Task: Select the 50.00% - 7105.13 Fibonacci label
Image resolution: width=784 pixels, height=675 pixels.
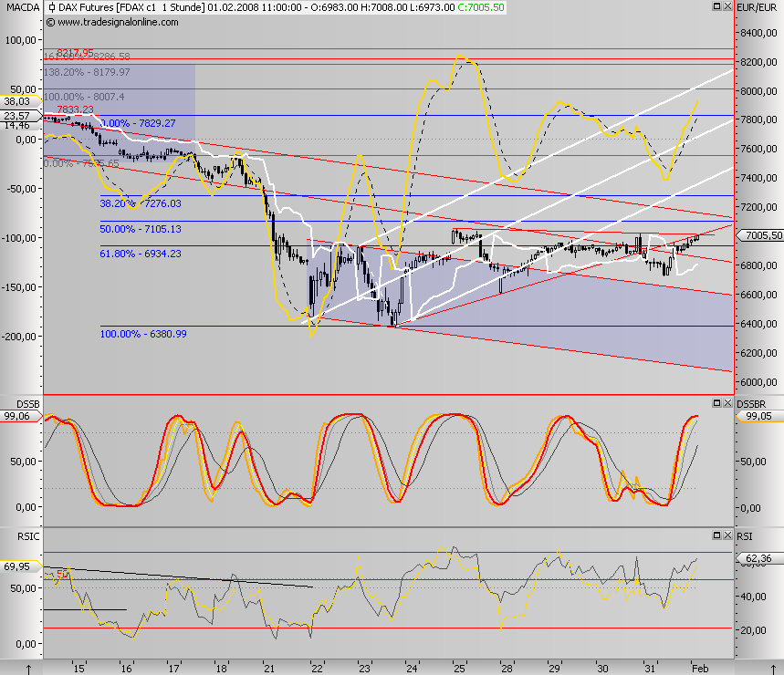Action: [141, 229]
